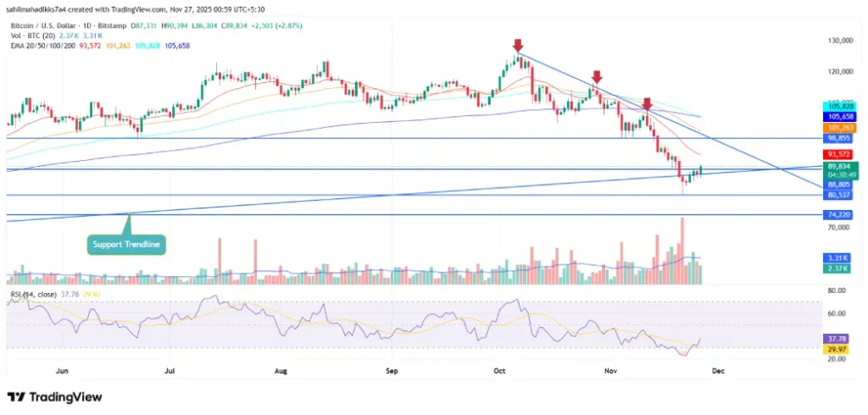Click the TradingView logo at bottom left
This screenshot has height=415, width=868.
54,396
